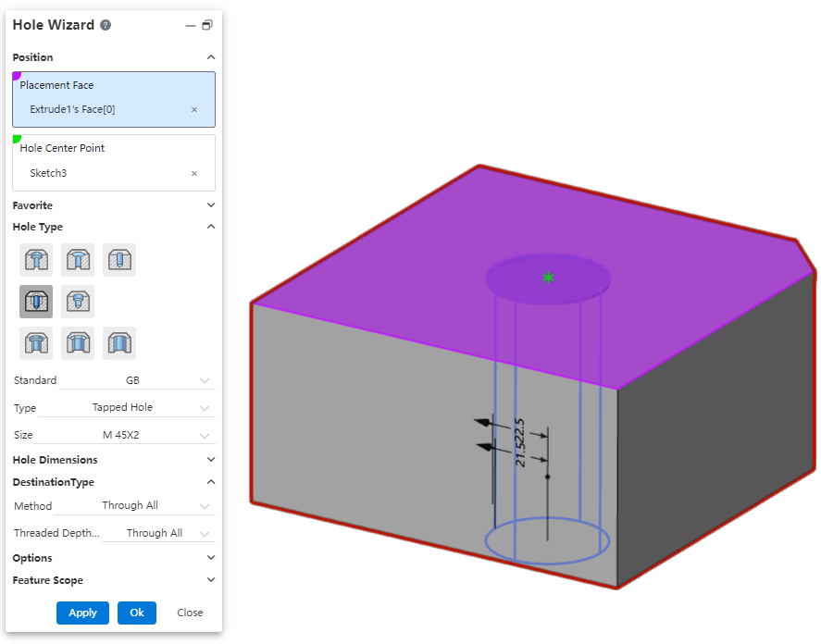Select the highlighted tapped hole type icon
Image resolution: width=821 pixels, height=644 pixels.
(37, 302)
